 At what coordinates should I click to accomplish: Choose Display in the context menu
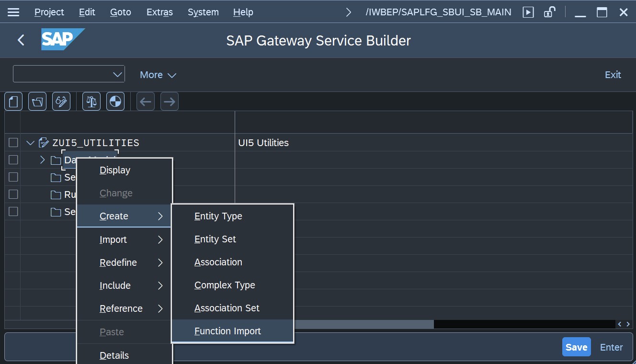click(124, 170)
